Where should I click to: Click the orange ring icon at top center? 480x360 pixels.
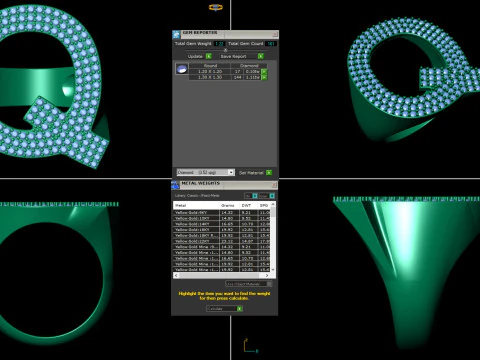pos(216,7)
